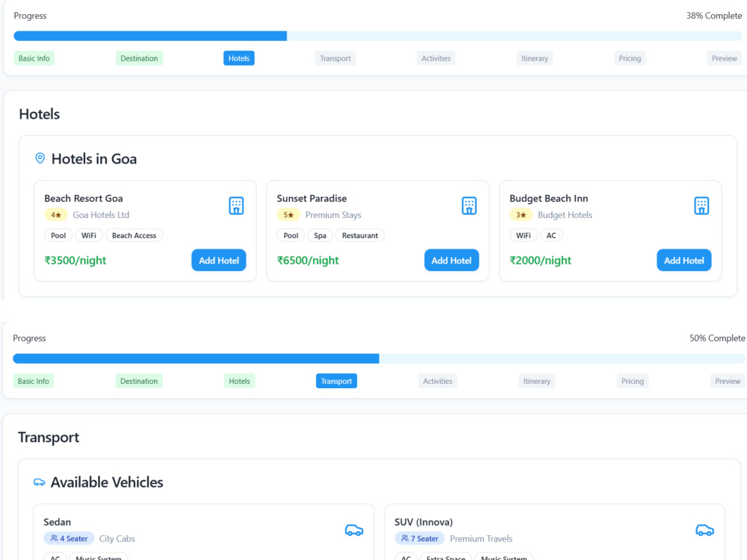Add Beach Resort Goa hotel
The height and width of the screenshot is (560, 747).
coord(219,261)
